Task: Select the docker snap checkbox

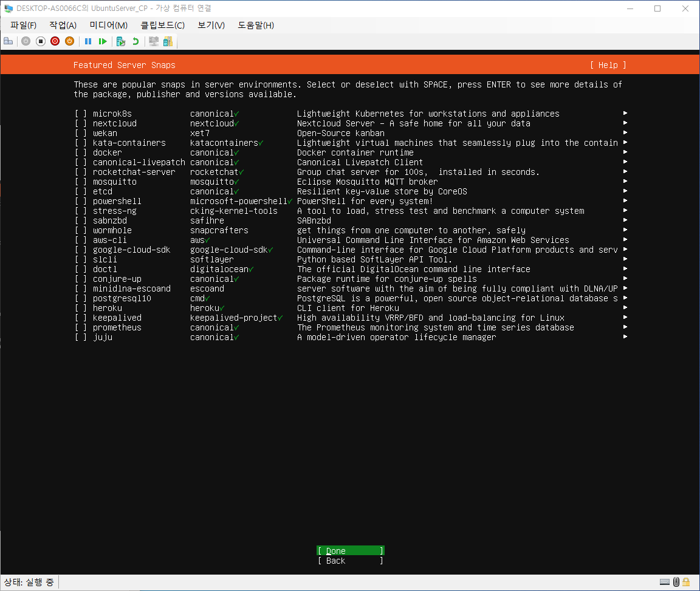Action: point(81,152)
